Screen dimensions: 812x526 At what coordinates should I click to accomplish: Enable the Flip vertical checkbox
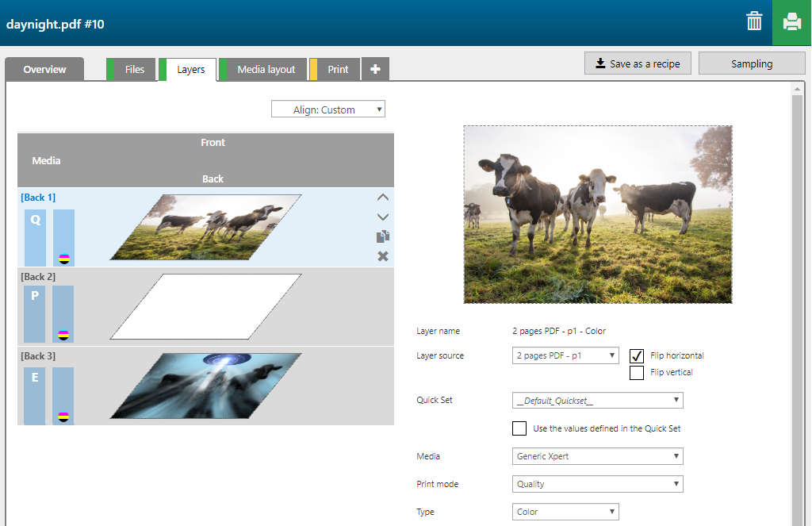(637, 372)
